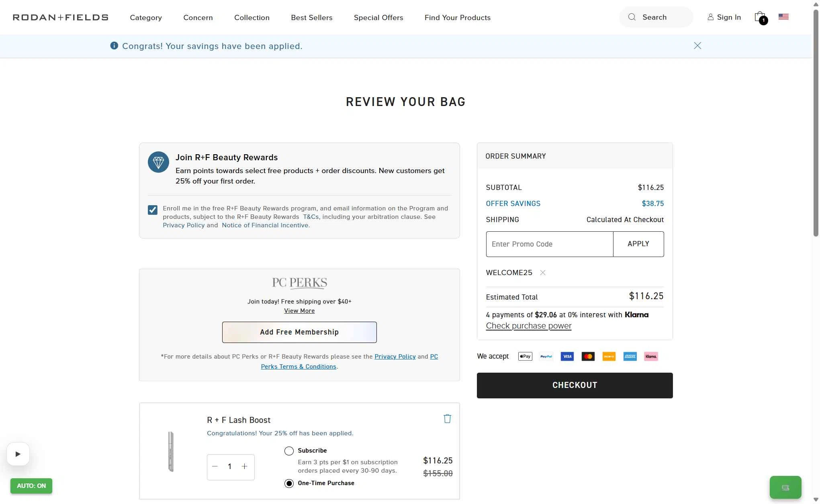This screenshot has height=504, width=820.
Task: Click the Enter Promo Code field
Action: pyautogui.click(x=550, y=244)
